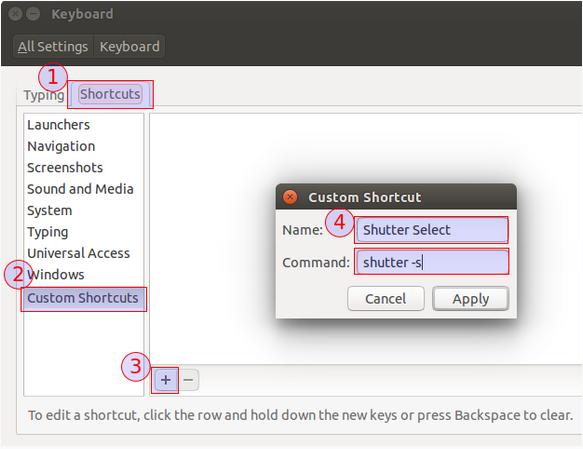Select Universal Access category
This screenshot has width=583, height=449.
point(78,253)
